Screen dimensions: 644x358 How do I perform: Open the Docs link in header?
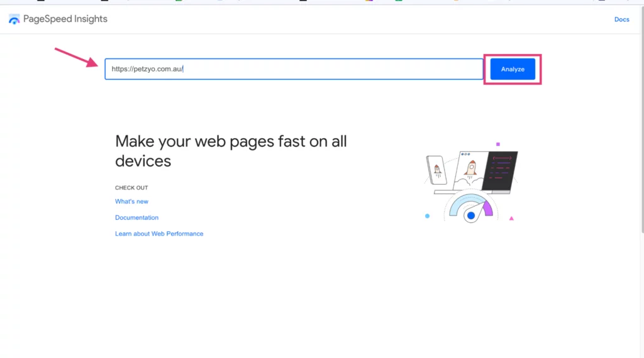pos(621,19)
